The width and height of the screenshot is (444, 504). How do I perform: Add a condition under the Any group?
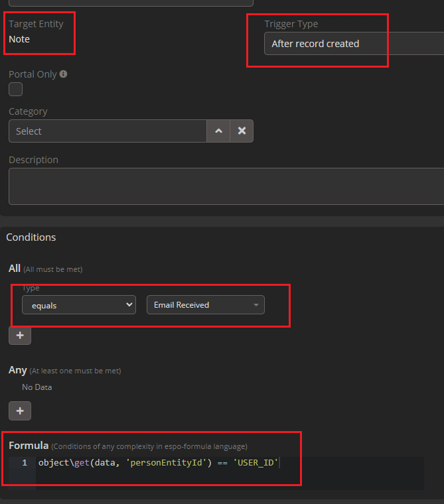coord(20,411)
